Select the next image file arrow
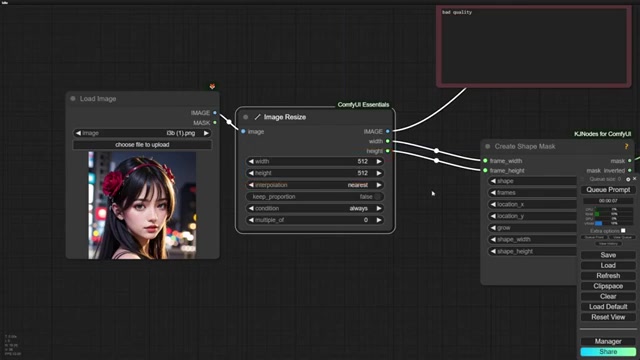Screen dimensions: 640x360 [x=206, y=133]
